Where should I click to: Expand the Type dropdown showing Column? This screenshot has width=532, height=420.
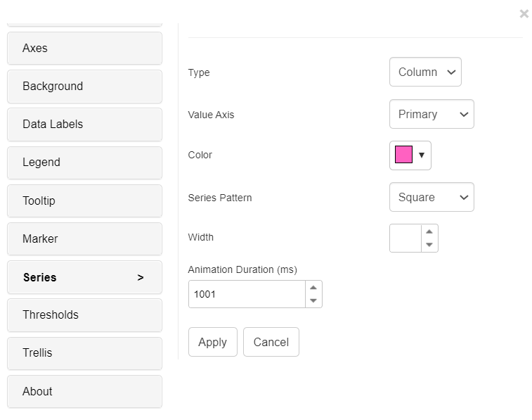(425, 72)
